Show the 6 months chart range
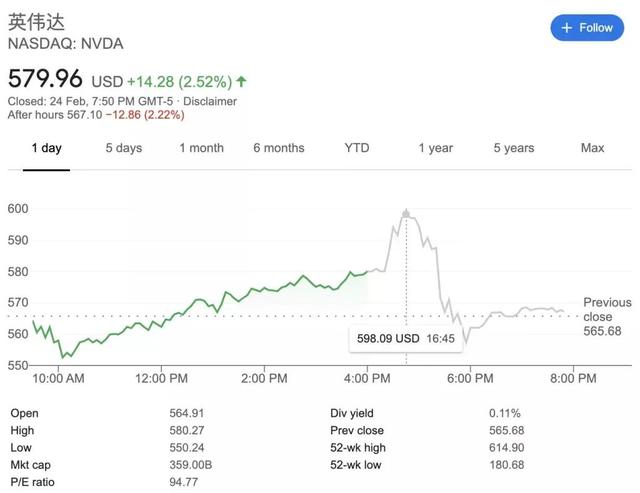The width and height of the screenshot is (640, 493). (x=279, y=148)
